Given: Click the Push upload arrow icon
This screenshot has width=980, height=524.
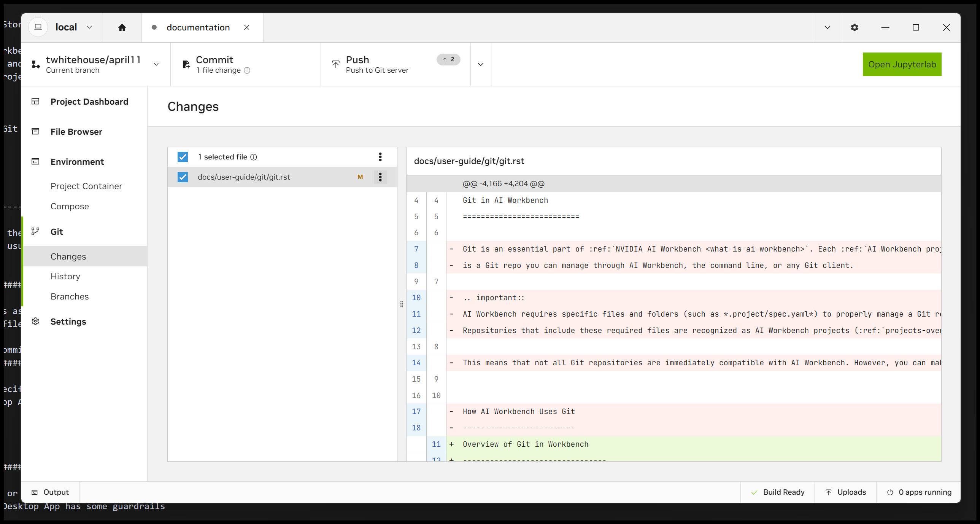Looking at the screenshot, I should click(335, 64).
